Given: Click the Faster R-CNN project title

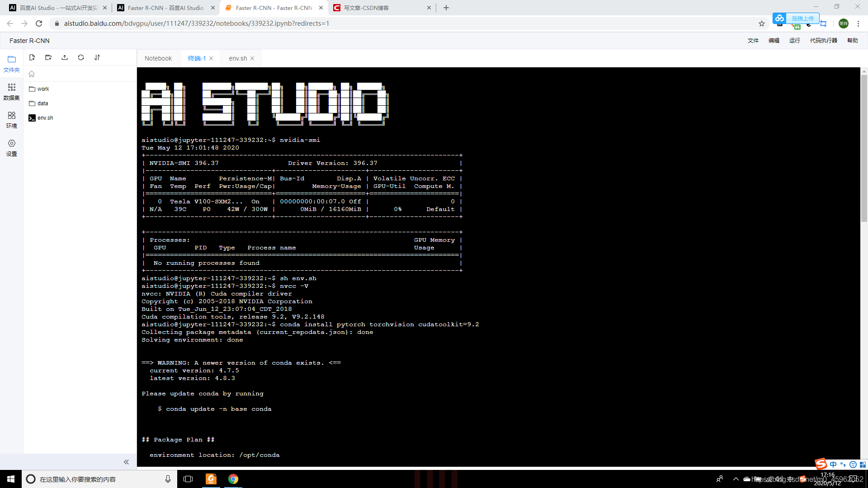Looking at the screenshot, I should click(29, 41).
